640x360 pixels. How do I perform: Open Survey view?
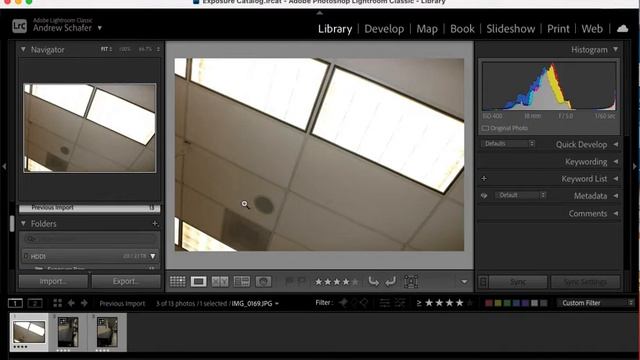[x=242, y=281]
